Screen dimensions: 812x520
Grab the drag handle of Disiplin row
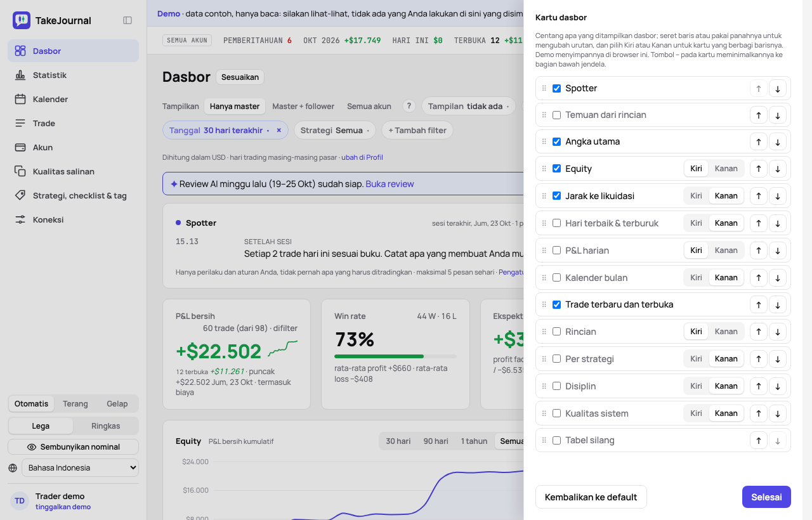[544, 386]
